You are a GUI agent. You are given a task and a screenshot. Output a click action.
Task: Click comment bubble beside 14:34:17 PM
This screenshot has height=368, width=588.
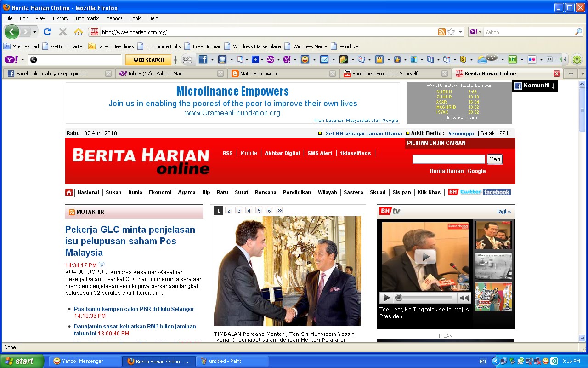(x=102, y=264)
